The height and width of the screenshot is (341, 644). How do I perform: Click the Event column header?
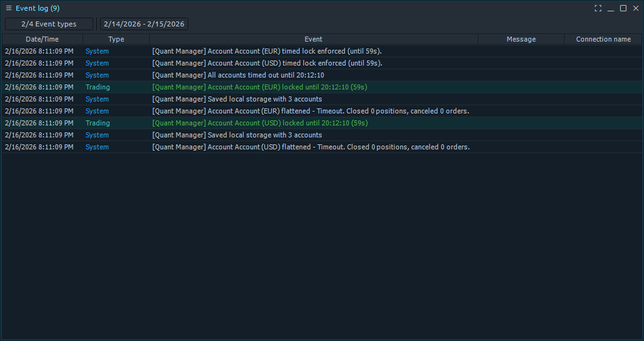[314, 39]
